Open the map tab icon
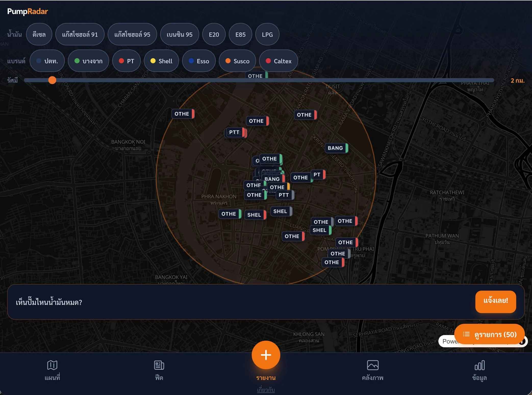 pos(52,365)
